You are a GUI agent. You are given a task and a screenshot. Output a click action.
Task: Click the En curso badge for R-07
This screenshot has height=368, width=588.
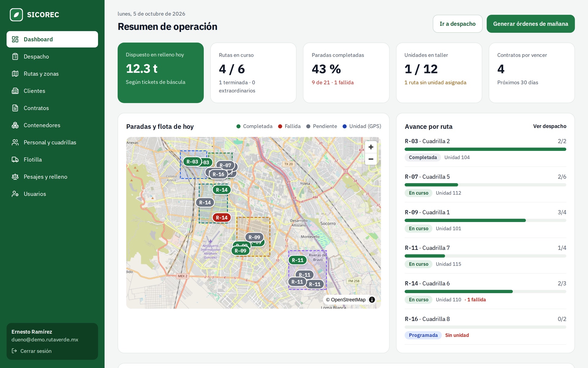coord(418,193)
